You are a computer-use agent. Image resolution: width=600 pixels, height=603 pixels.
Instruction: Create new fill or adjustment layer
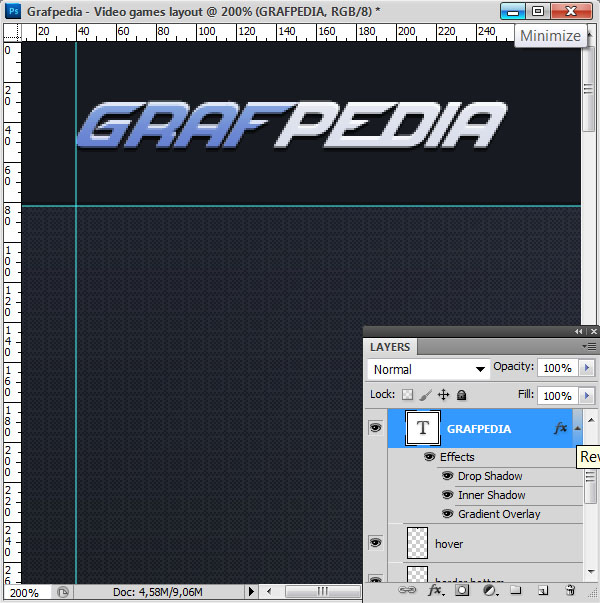(489, 590)
